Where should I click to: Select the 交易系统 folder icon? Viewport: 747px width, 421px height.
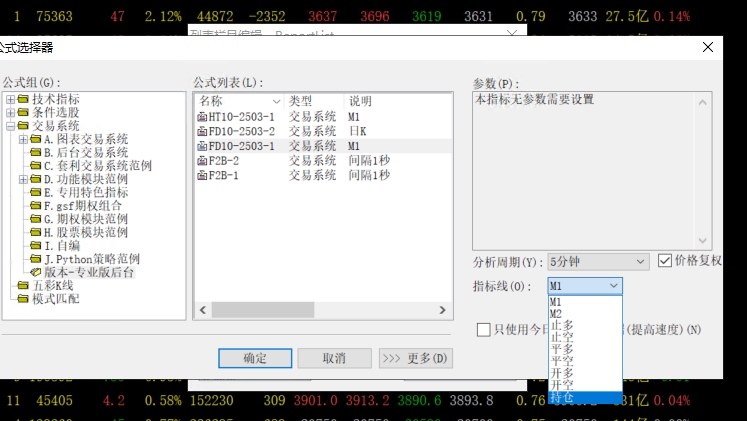pos(23,126)
